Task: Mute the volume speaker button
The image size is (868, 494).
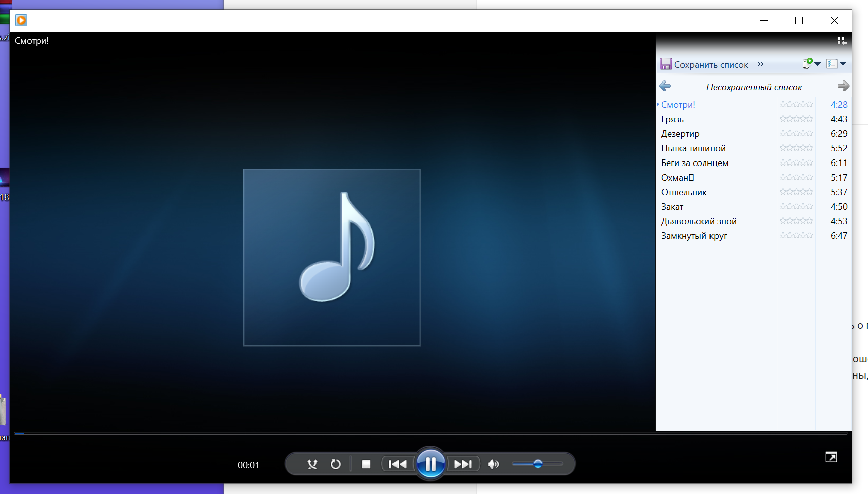Action: pyautogui.click(x=494, y=464)
